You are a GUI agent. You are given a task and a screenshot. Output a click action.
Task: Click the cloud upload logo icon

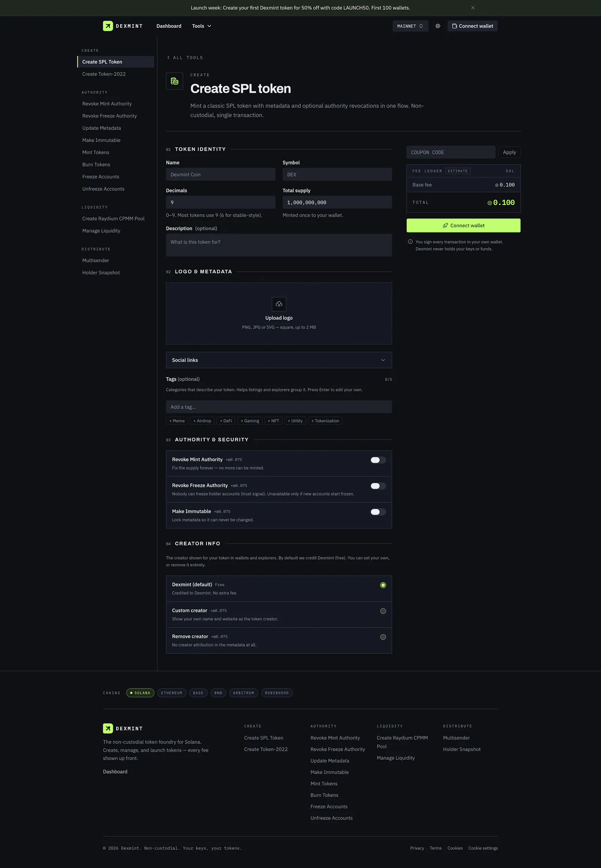(x=279, y=304)
